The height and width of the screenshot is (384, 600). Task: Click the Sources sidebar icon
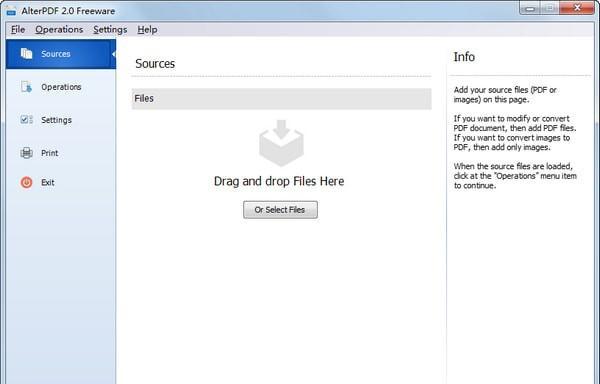pyautogui.click(x=26, y=54)
